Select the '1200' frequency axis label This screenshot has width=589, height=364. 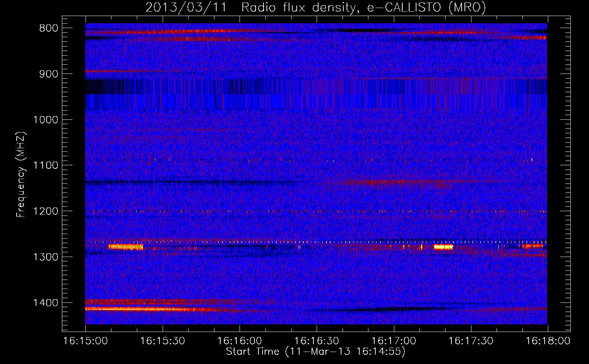tap(46, 211)
